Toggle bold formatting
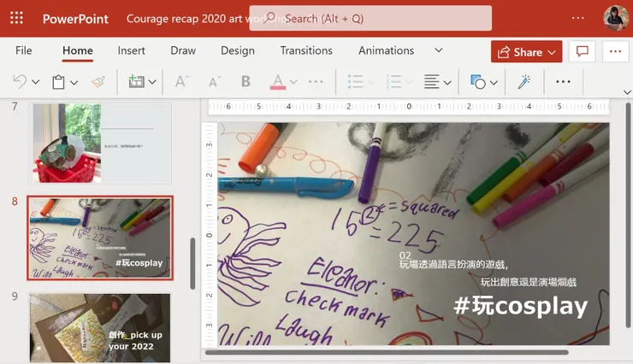 tap(246, 81)
